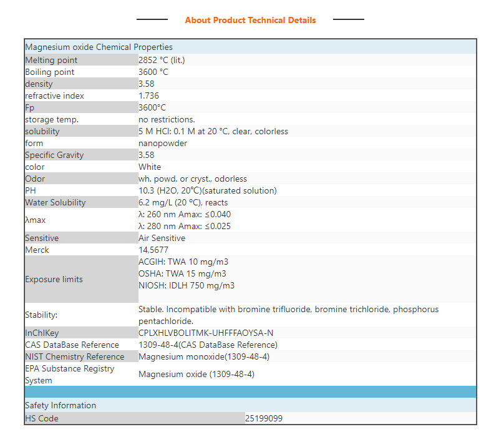Click the 'Magnesium oxide Chemical Properties' table header

pyautogui.click(x=250, y=47)
